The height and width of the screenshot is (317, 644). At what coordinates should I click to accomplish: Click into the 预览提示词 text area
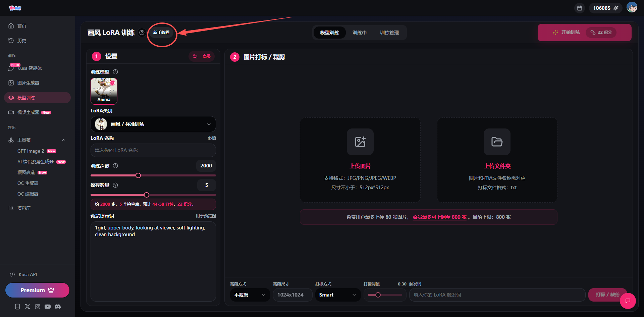click(153, 261)
